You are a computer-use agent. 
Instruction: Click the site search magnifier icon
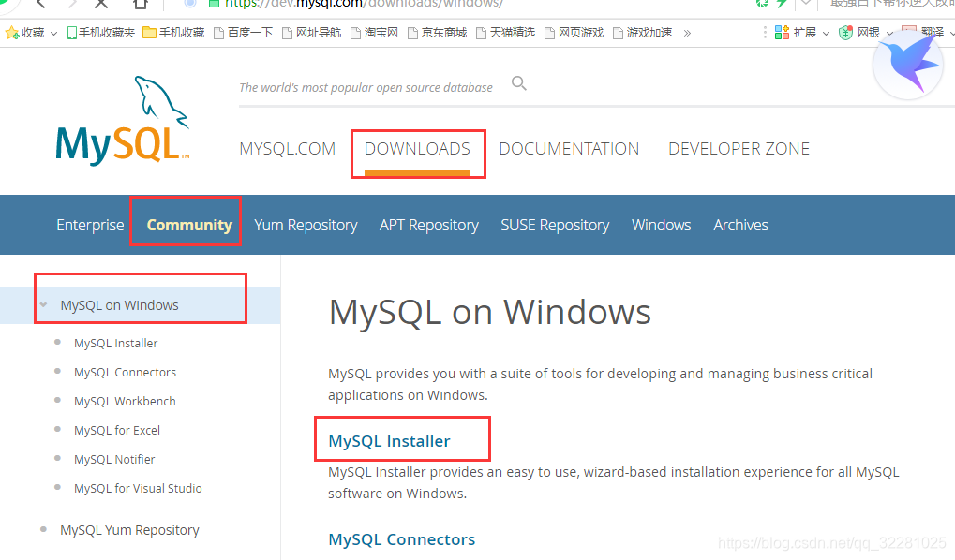tap(519, 82)
